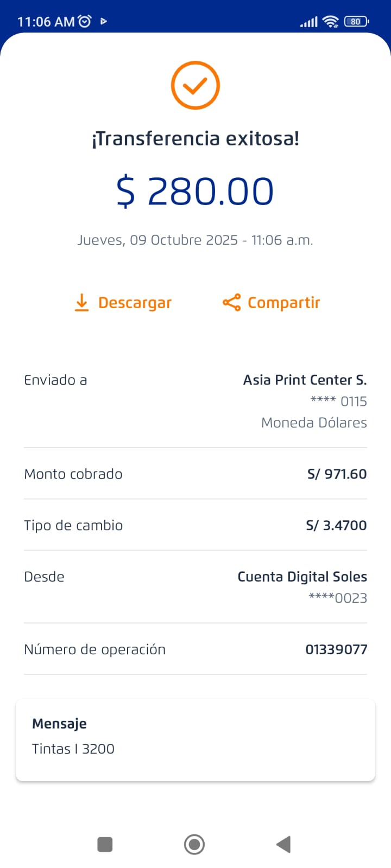Image resolution: width=391 pixels, height=868 pixels.
Task: Tap the operation number 01339077
Action: coord(336,649)
